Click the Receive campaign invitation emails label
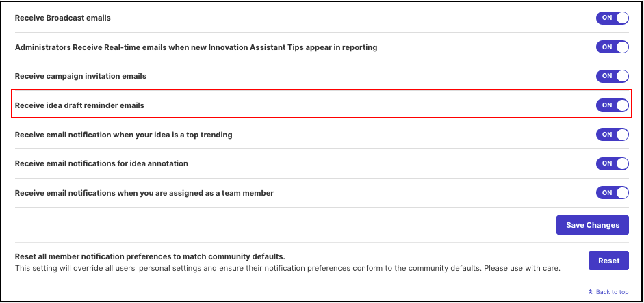644x303 pixels. pyautogui.click(x=81, y=76)
